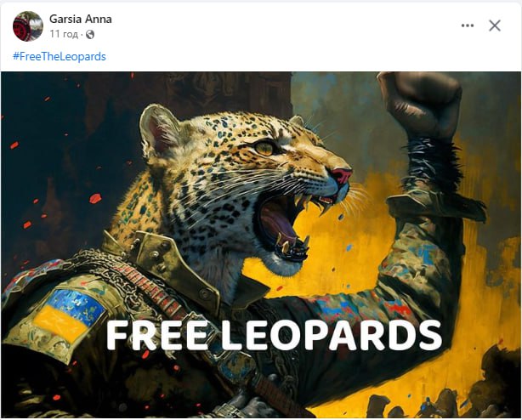This screenshot has height=420, width=522.
Task: Open the three-dot post options menu
Action: 468,26
